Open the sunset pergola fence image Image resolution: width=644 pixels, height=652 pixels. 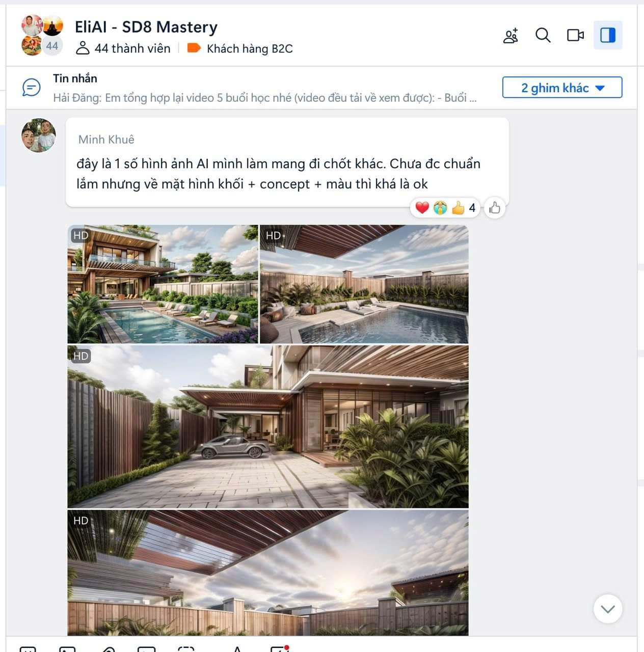click(x=268, y=573)
